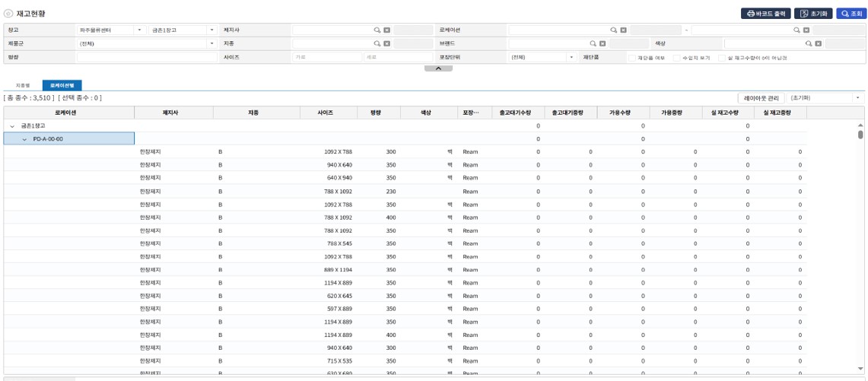Screen dimensions: 868x381
Task: Click search icon in 제지사 field
Action: pyautogui.click(x=377, y=30)
